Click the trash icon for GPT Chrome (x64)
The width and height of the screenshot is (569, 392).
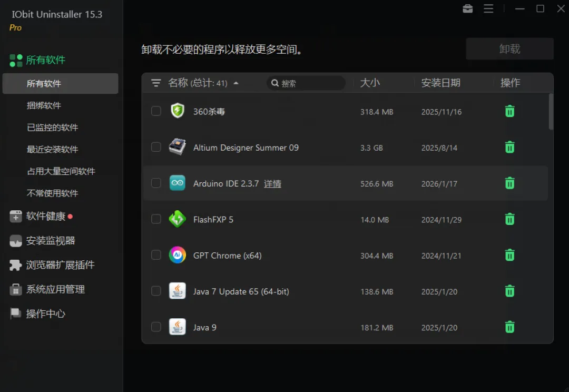[509, 255]
